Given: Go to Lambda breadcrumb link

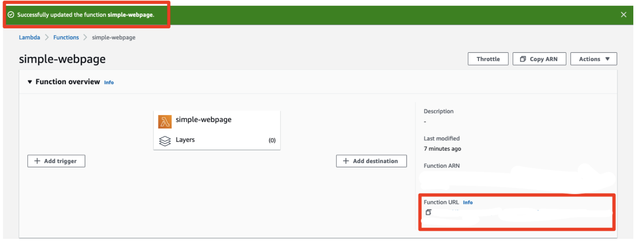Looking at the screenshot, I should [x=30, y=37].
